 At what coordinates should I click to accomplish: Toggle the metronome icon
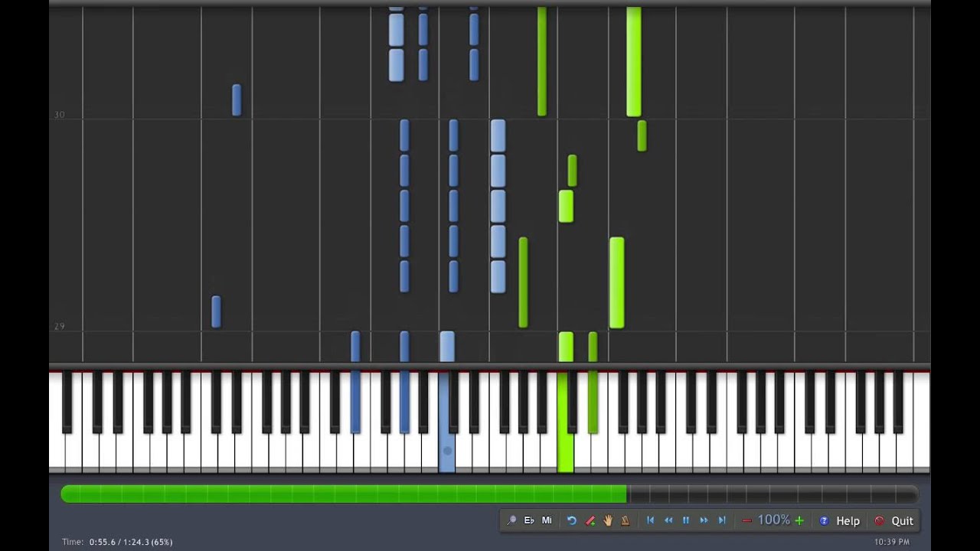626,520
